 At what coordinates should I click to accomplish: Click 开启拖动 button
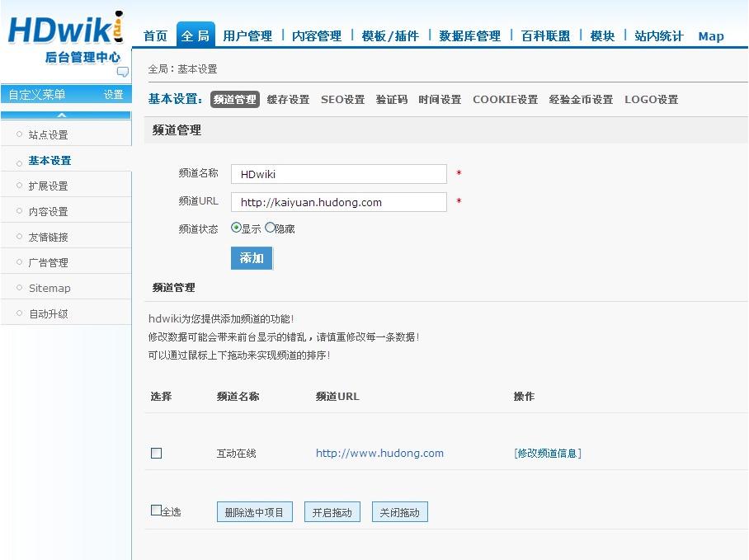tap(332, 512)
